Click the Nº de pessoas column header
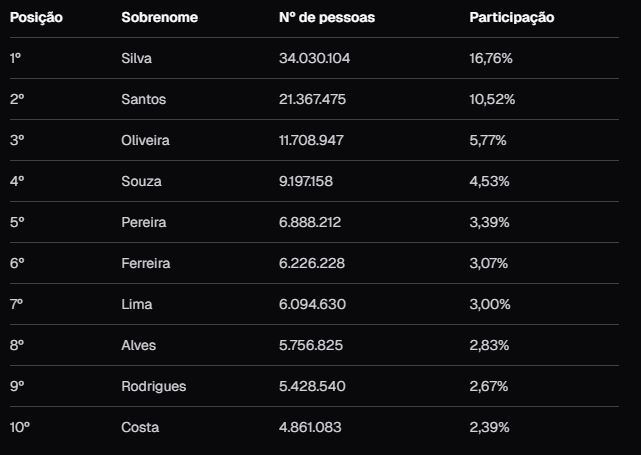The height and width of the screenshot is (455, 641). [x=327, y=18]
